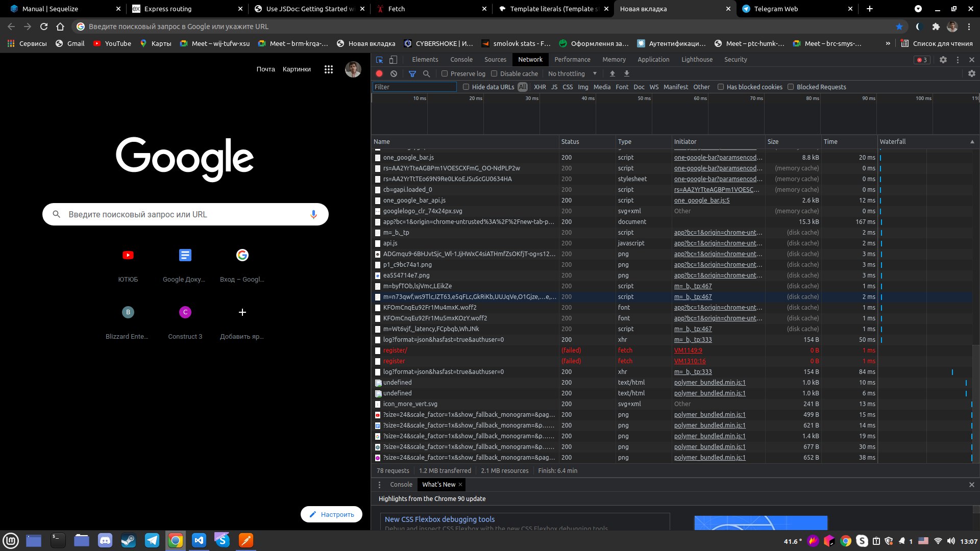Click the Export HAR download icon
The height and width of the screenshot is (551, 980).
[627, 73]
